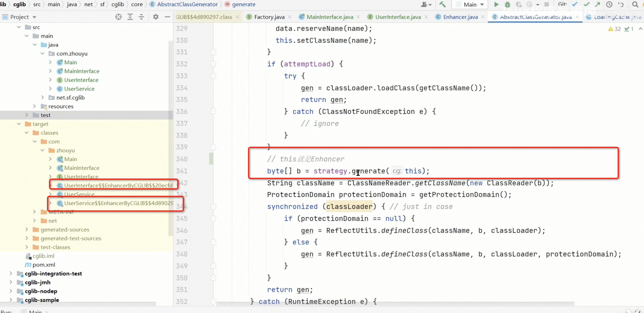Close the AbstractClassGenerator.java tab

(577, 17)
